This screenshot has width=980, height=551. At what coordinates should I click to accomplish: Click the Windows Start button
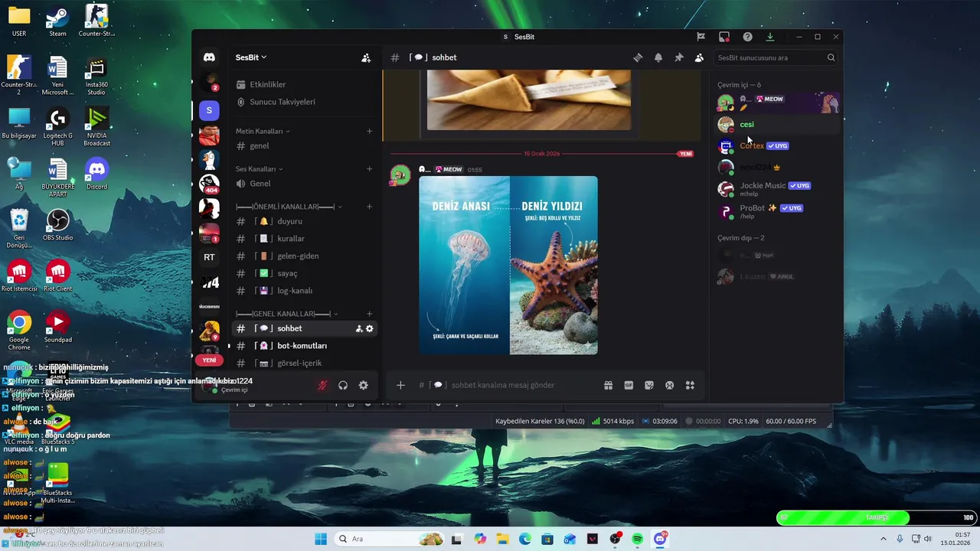pos(321,539)
